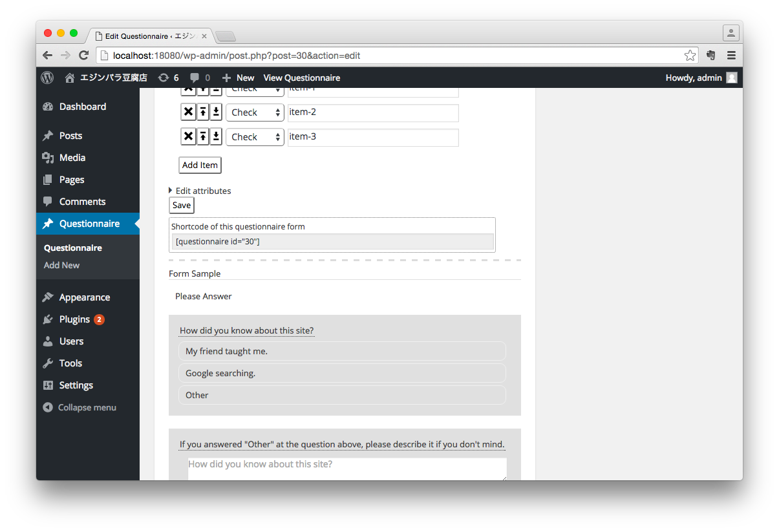This screenshot has width=779, height=532.
Task: Open Plugins menu with 2 badge
Action: (x=88, y=319)
